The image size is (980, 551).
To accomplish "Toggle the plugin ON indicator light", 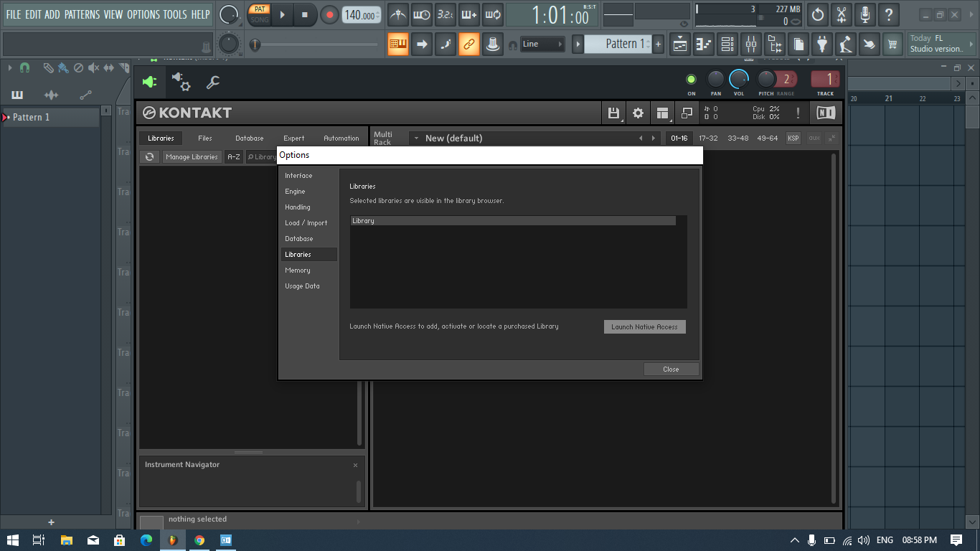I will click(x=692, y=80).
